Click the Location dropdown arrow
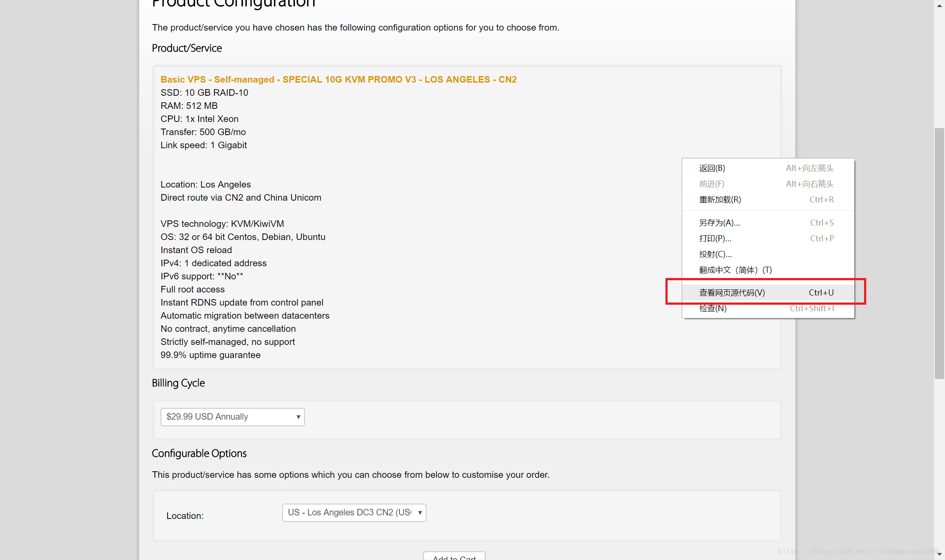 pos(420,513)
